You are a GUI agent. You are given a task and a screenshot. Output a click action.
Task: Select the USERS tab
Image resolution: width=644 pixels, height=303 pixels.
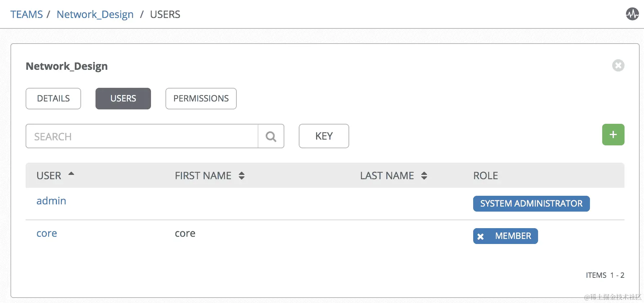(123, 99)
